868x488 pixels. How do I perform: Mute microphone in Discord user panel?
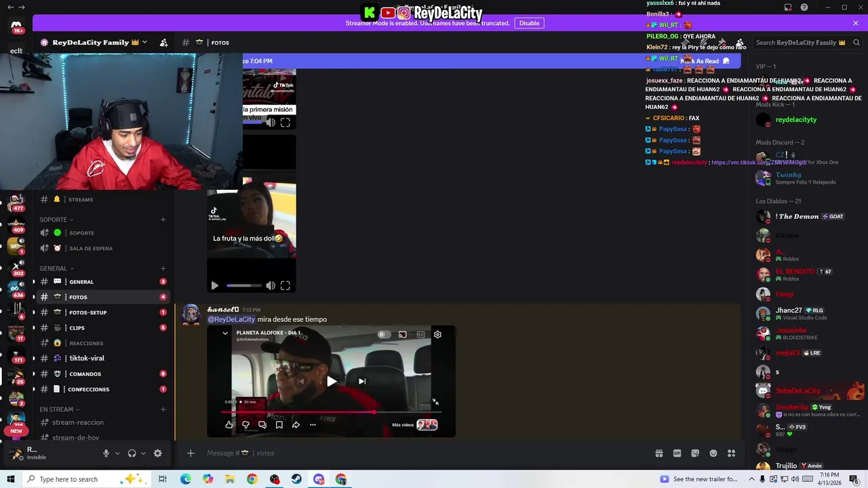tap(106, 453)
